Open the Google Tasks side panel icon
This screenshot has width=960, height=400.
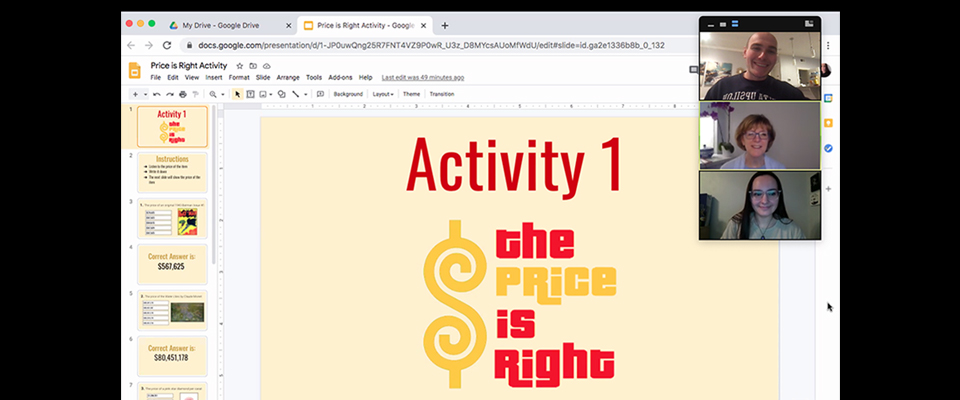point(828,148)
